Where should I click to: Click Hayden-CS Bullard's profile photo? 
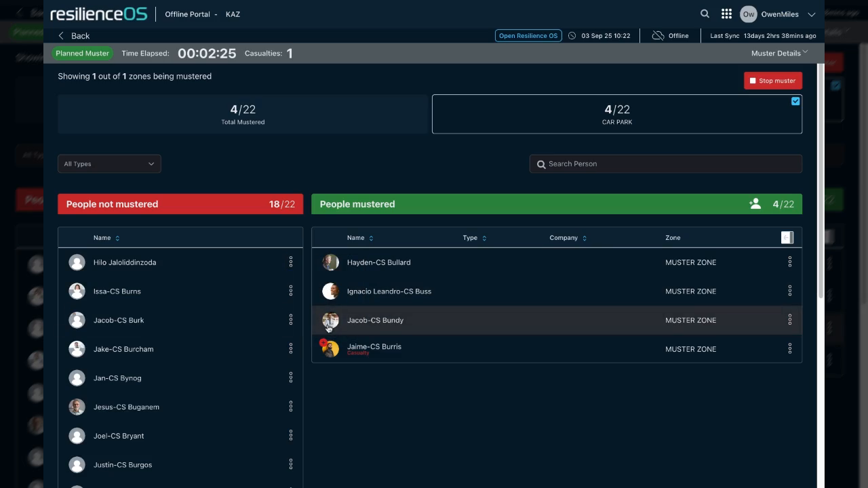(x=330, y=262)
